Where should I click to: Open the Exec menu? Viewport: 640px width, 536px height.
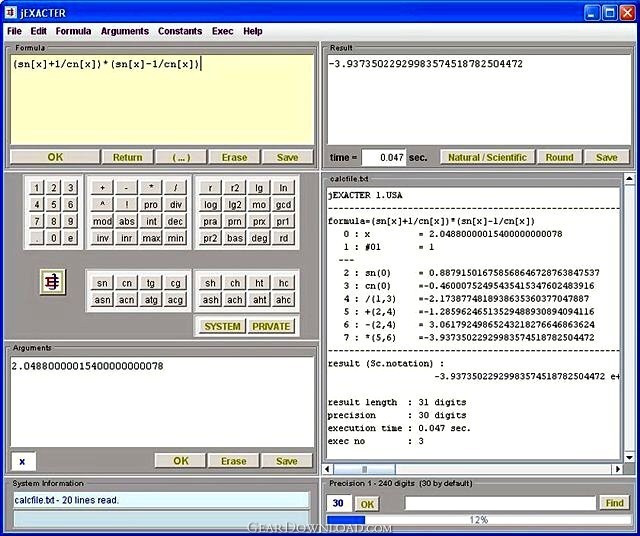222,31
